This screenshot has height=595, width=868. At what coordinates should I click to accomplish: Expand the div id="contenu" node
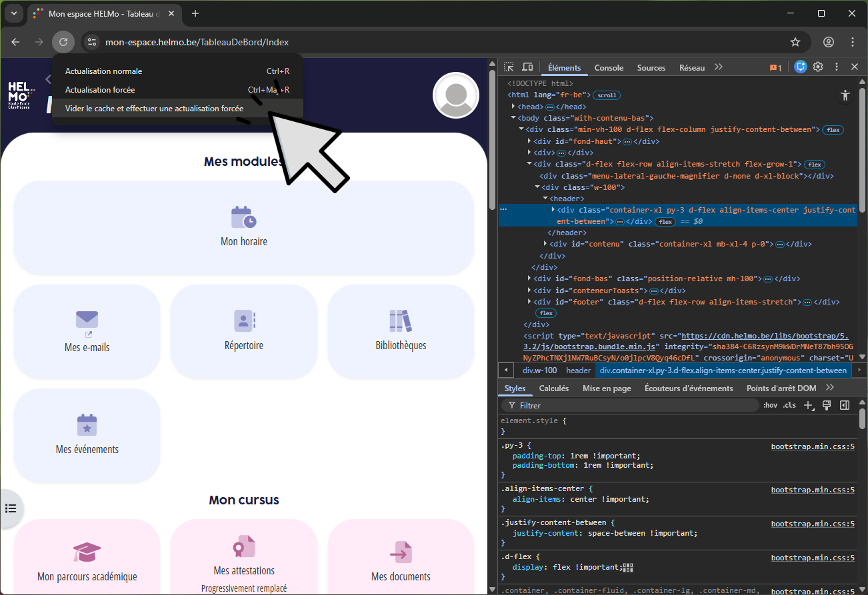coord(547,244)
